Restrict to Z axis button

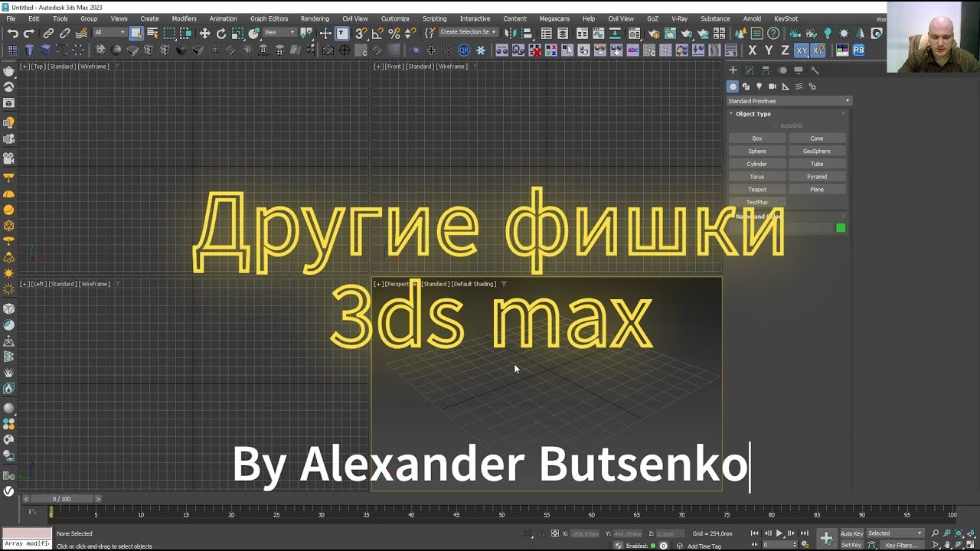[785, 51]
